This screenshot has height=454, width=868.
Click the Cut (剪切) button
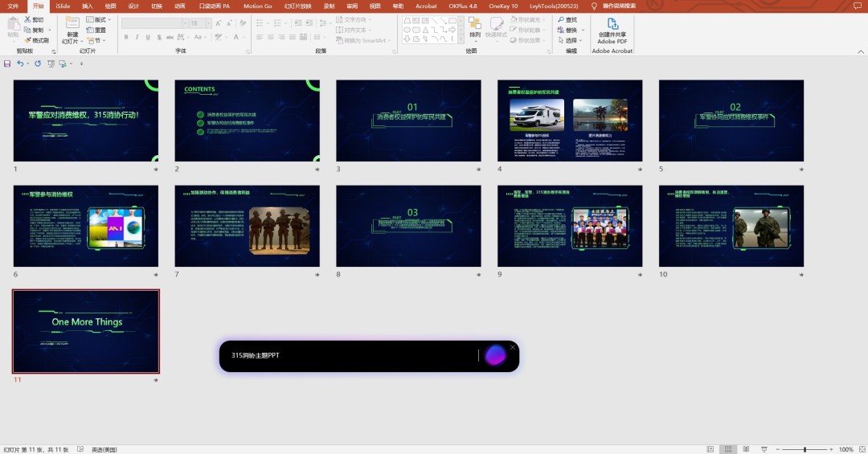click(x=34, y=19)
